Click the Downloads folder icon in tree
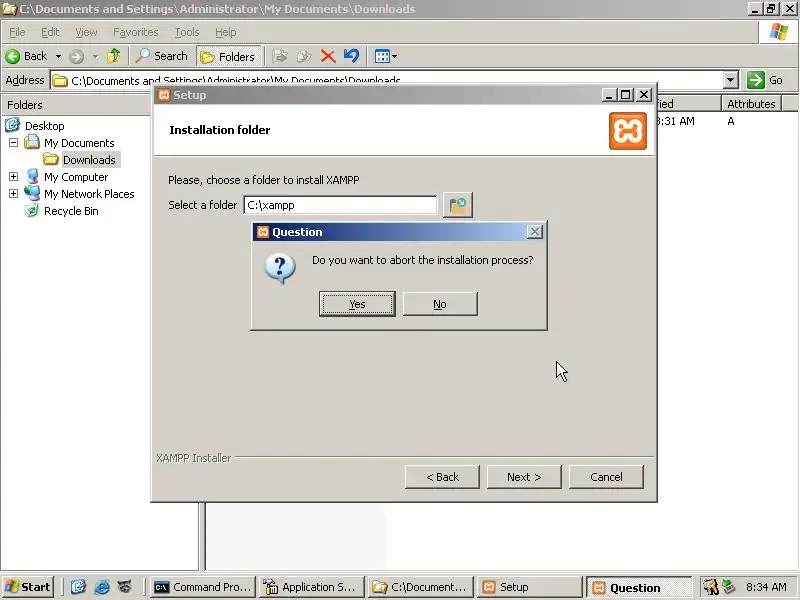Screen dimensions: 800x600 pos(51,160)
